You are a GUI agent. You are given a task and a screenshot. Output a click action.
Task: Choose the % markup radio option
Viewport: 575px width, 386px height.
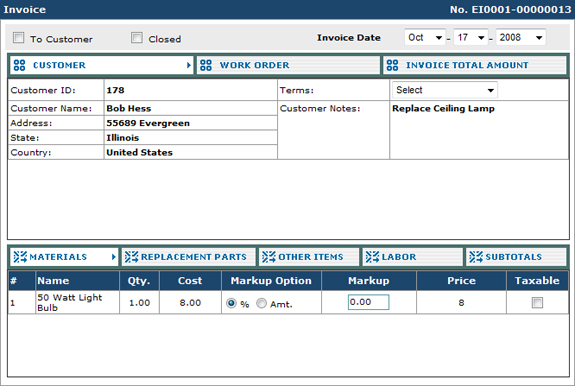tap(231, 303)
